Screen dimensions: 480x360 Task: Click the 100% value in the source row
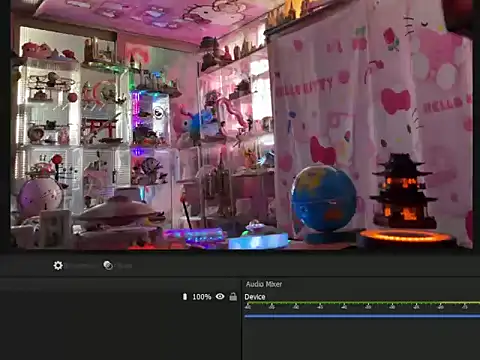click(202, 297)
